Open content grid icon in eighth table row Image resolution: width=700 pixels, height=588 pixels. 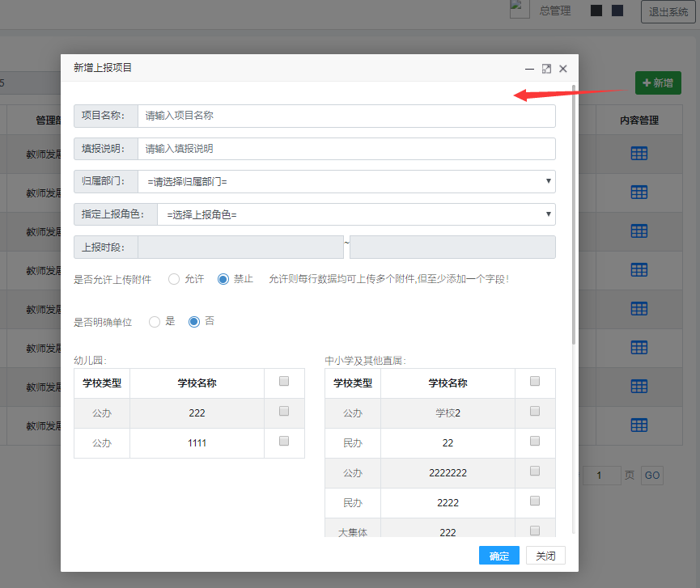point(638,425)
